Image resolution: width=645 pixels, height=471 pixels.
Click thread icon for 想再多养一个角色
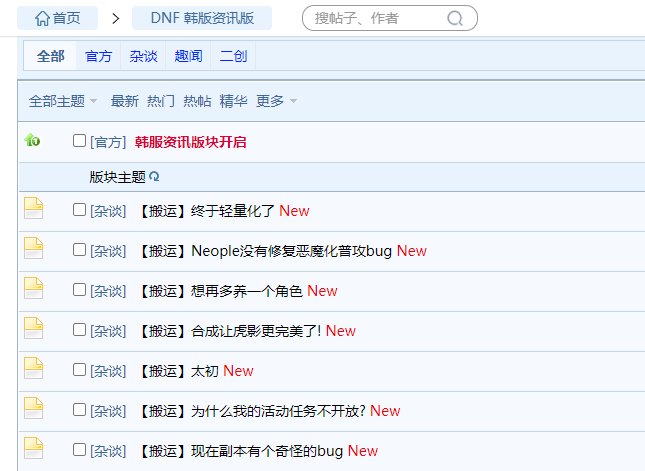tap(33, 288)
